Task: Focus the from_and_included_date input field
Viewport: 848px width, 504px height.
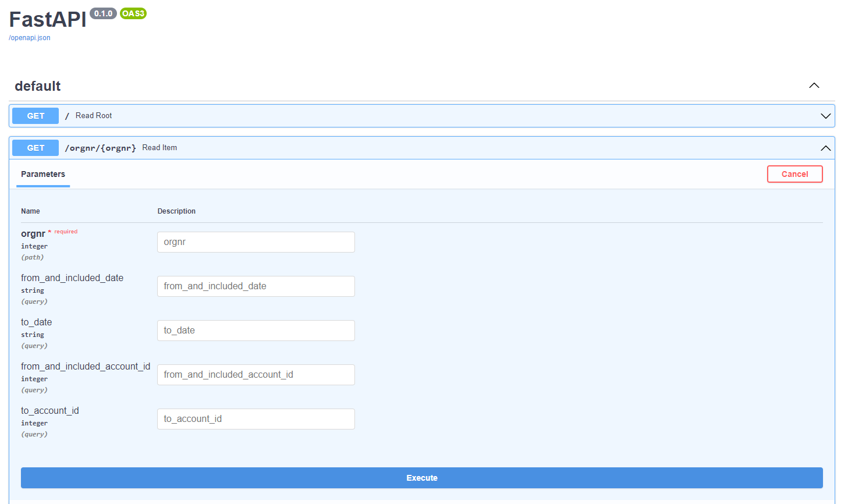Action: coord(256,286)
